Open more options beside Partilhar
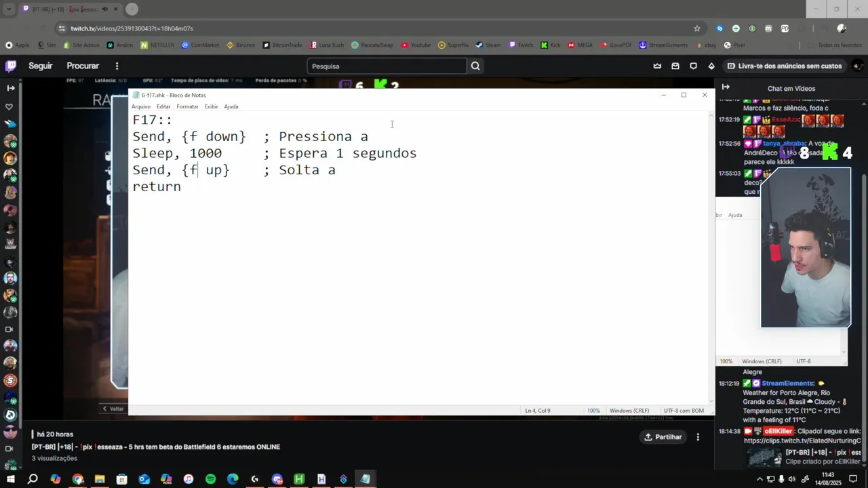The height and width of the screenshot is (488, 868). pyautogui.click(x=698, y=437)
